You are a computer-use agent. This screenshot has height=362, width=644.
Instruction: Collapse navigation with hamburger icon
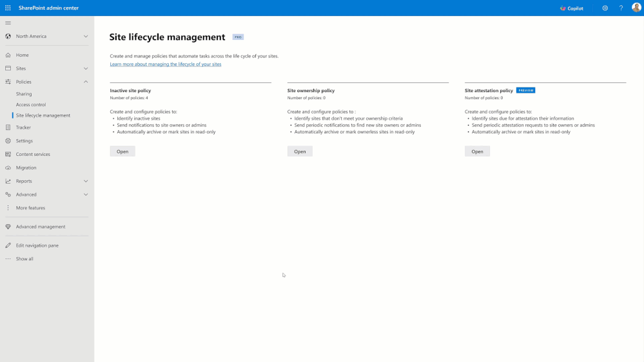tap(8, 23)
